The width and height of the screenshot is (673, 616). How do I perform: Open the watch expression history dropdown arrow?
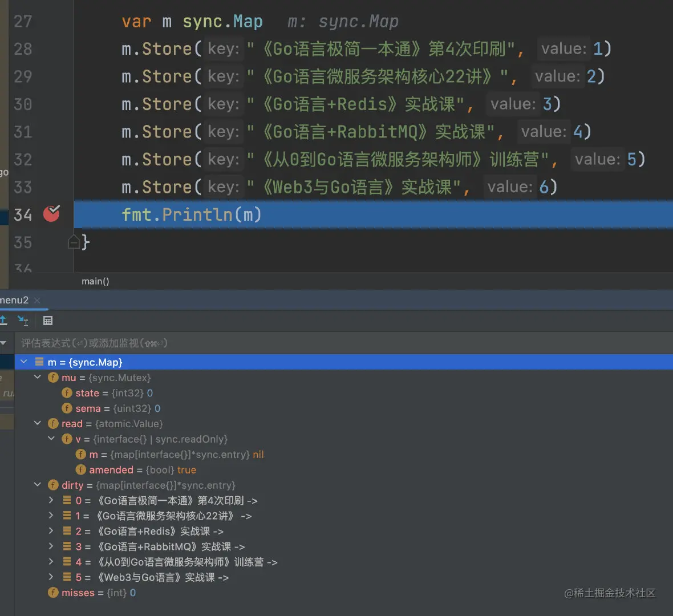(3, 343)
